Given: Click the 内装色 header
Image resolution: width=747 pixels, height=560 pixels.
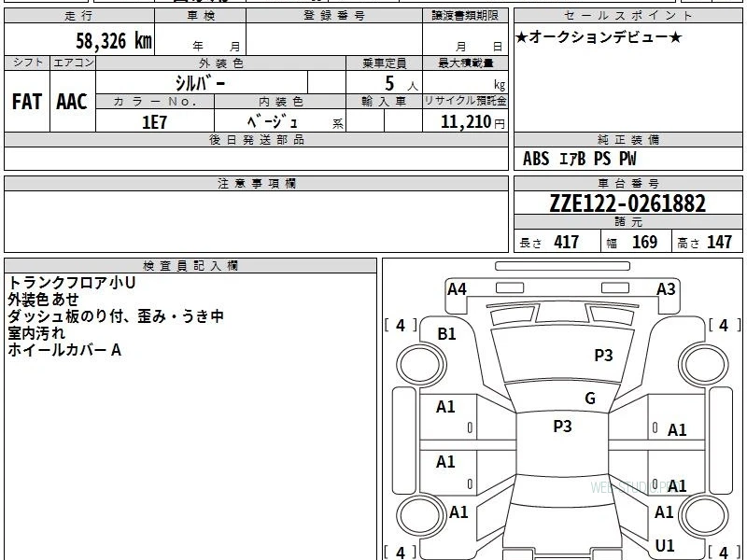Looking at the screenshot, I should (281, 102).
